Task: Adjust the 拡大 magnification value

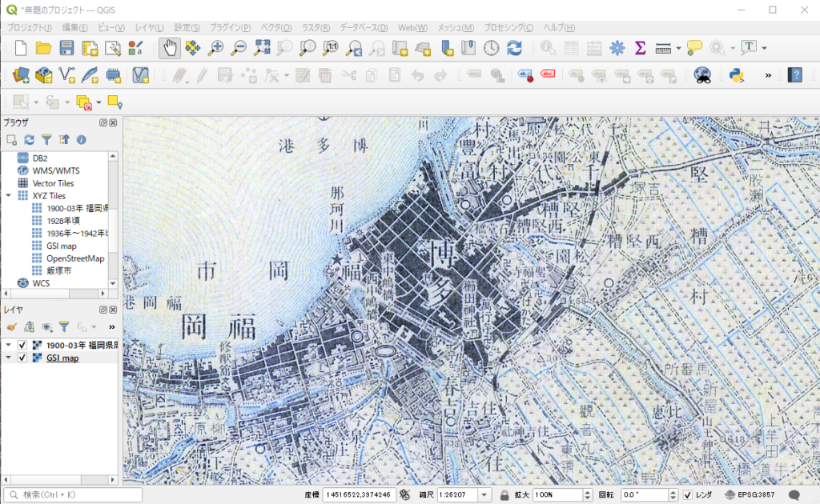Action: 553,494
